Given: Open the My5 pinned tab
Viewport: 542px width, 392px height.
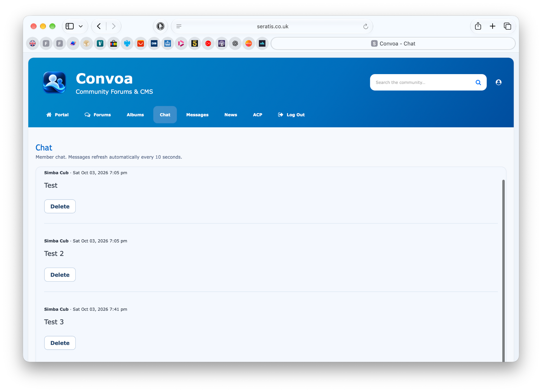Looking at the screenshot, I should (195, 43).
